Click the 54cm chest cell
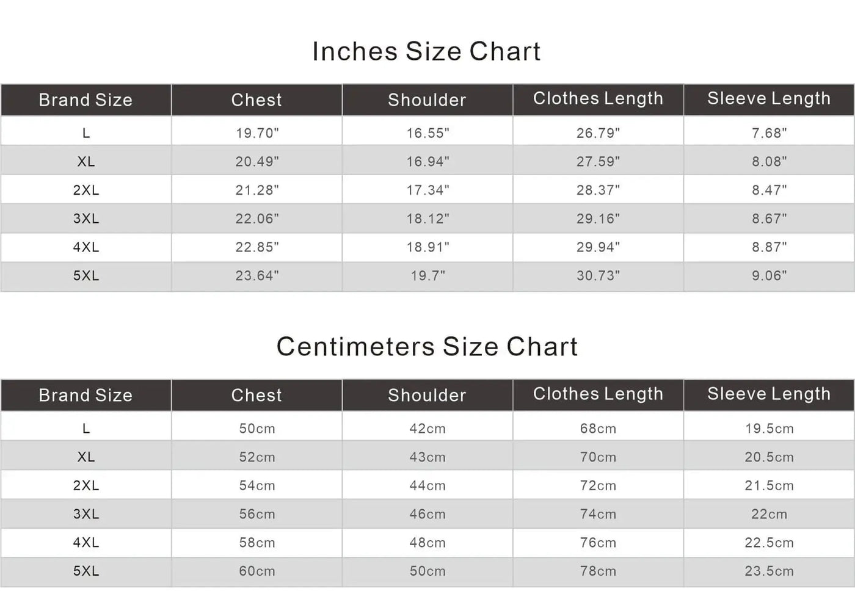Image resolution: width=855 pixels, height=616 pixels. (256, 485)
